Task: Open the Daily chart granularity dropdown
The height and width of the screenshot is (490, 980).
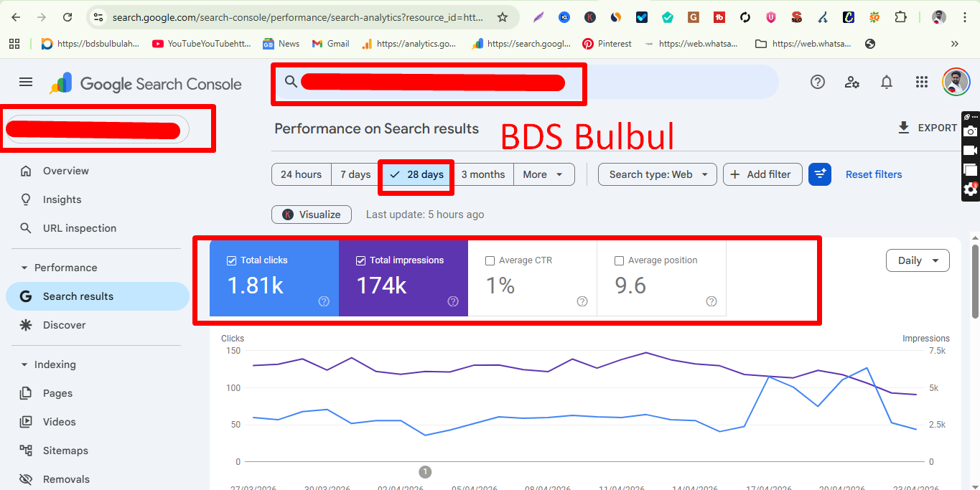Action: pos(918,260)
